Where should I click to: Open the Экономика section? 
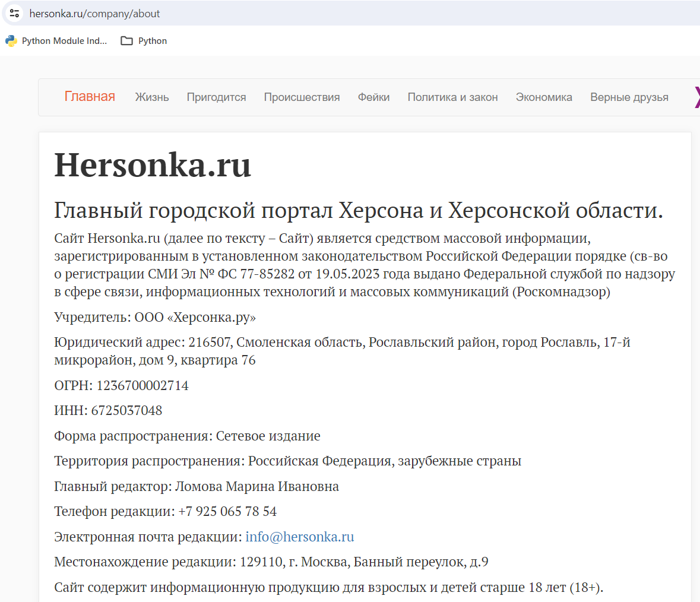click(x=544, y=97)
